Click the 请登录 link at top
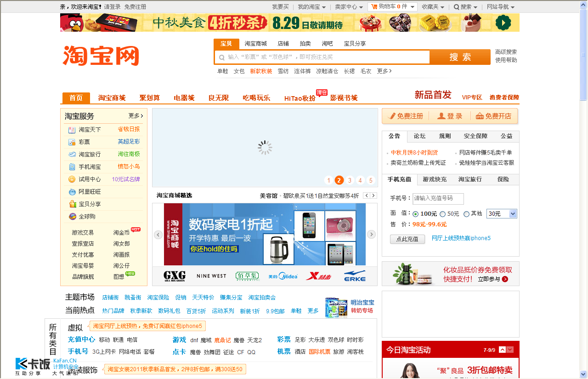 click(113, 7)
